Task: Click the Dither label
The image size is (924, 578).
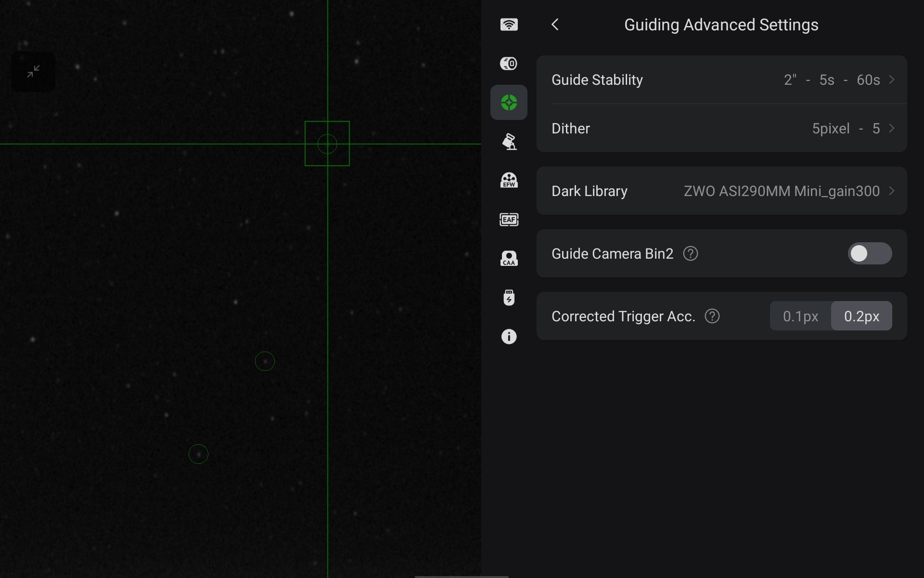Action: click(x=570, y=129)
